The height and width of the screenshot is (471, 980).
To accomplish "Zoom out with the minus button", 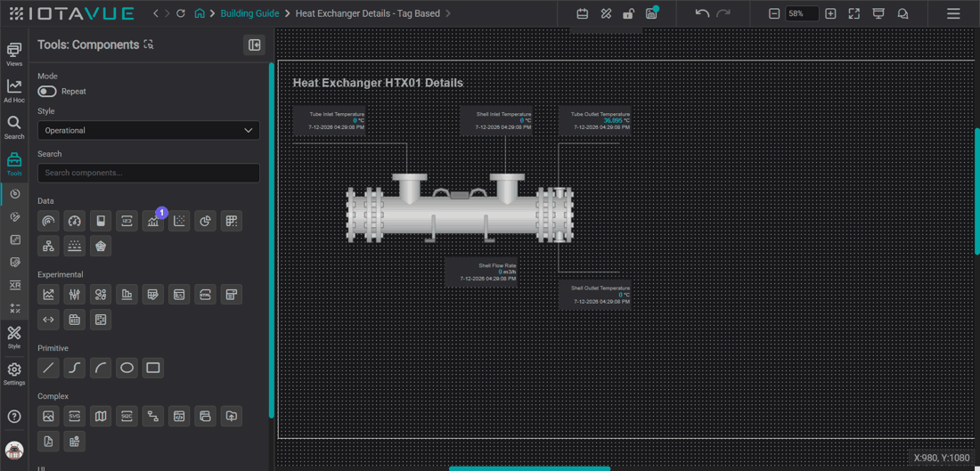I will click(774, 13).
